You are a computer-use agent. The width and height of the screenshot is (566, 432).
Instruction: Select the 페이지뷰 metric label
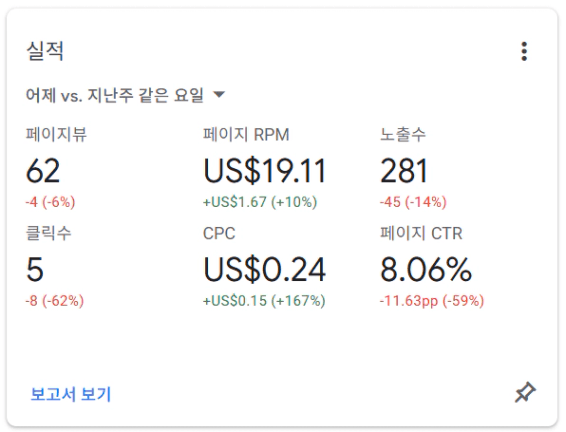click(x=56, y=134)
